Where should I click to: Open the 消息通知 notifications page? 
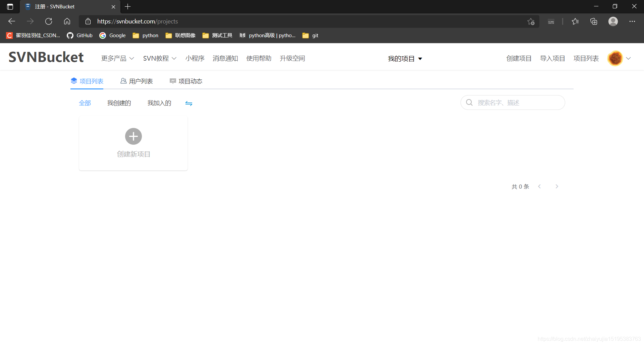pos(225,58)
